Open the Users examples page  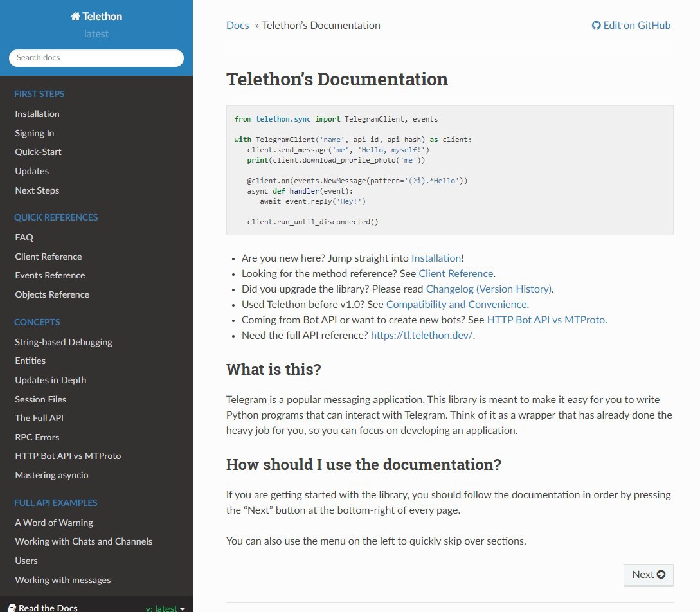26,561
